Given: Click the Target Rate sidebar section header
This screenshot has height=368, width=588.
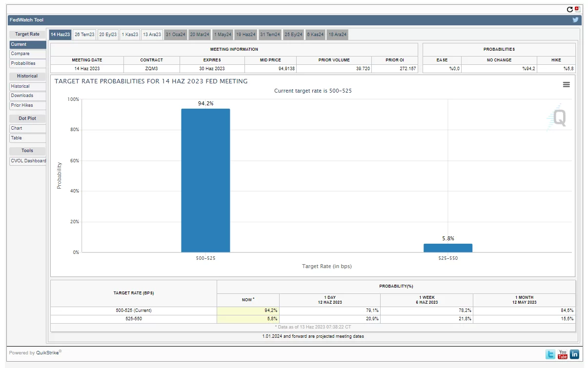Looking at the screenshot, I should [x=27, y=34].
